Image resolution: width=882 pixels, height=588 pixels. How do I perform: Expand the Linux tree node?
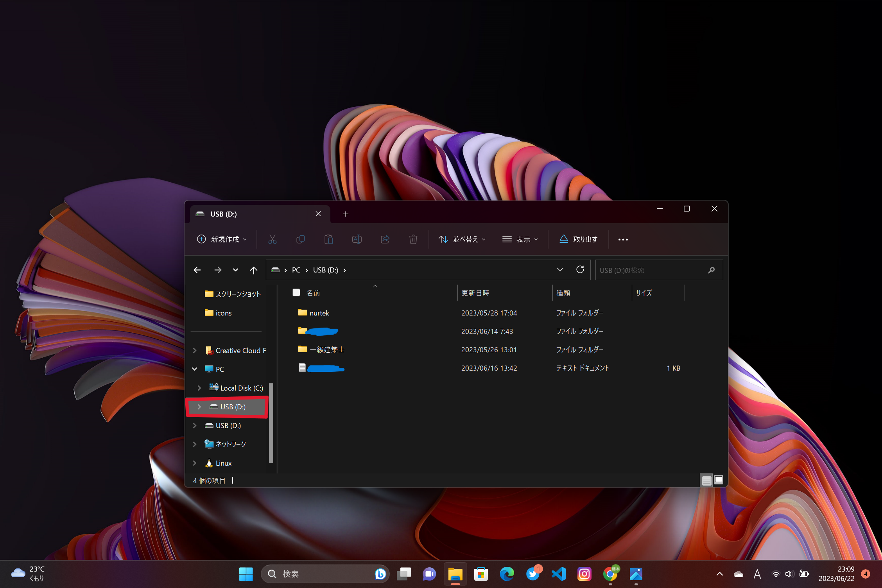coord(195,463)
